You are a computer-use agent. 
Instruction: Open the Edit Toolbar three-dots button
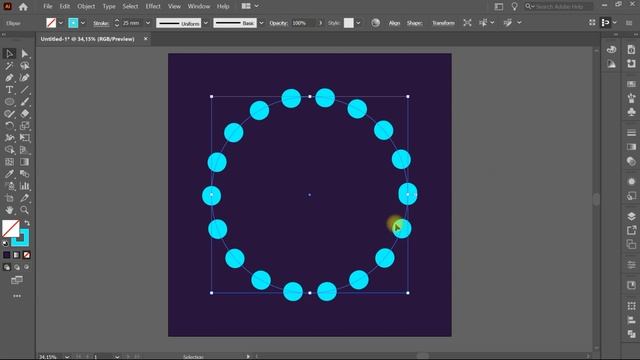(x=17, y=296)
